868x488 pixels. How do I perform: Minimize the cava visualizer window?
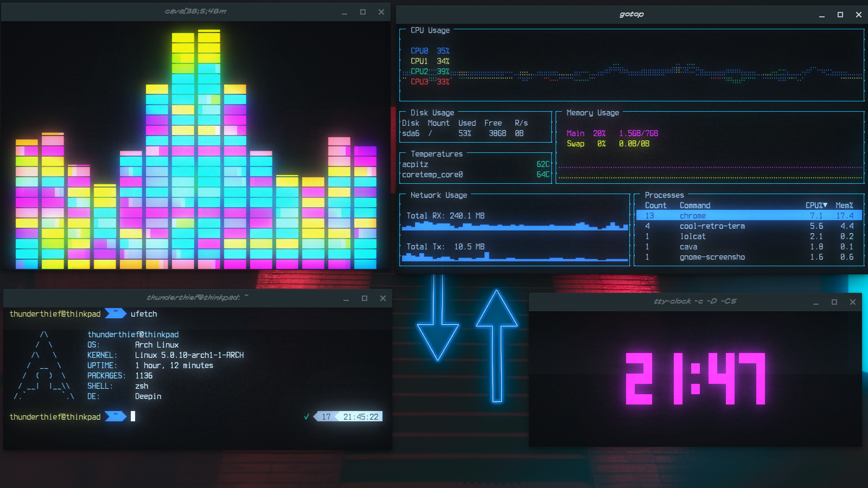click(x=344, y=12)
